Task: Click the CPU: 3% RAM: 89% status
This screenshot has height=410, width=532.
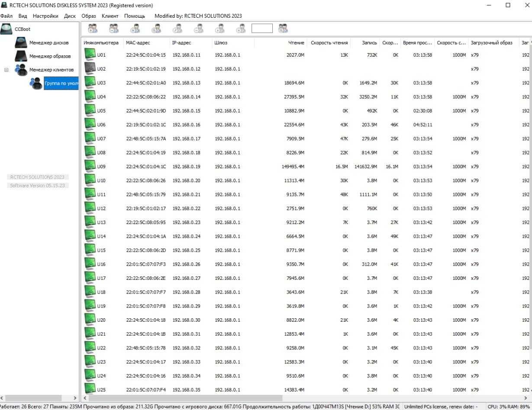Action: click(509, 407)
